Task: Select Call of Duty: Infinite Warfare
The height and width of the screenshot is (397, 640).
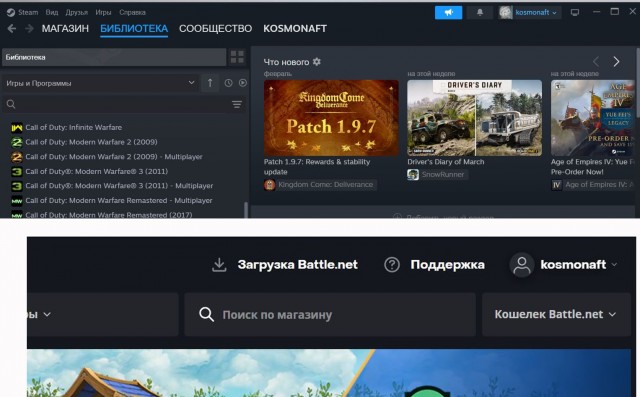Action: [73, 127]
